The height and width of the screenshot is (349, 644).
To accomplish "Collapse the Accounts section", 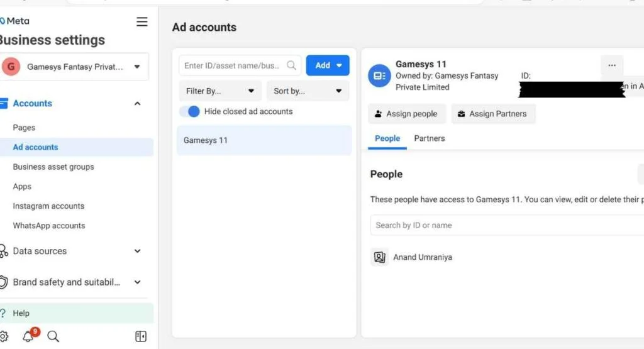I will pyautogui.click(x=137, y=104).
